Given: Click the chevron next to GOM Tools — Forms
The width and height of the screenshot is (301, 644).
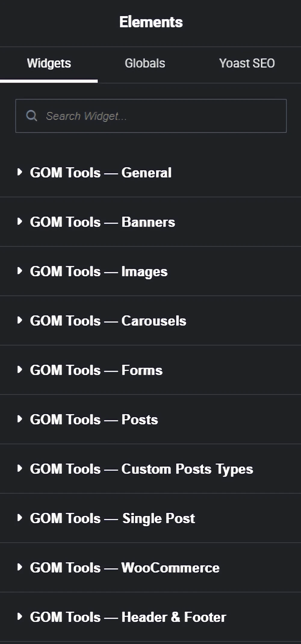Looking at the screenshot, I should (20, 370).
